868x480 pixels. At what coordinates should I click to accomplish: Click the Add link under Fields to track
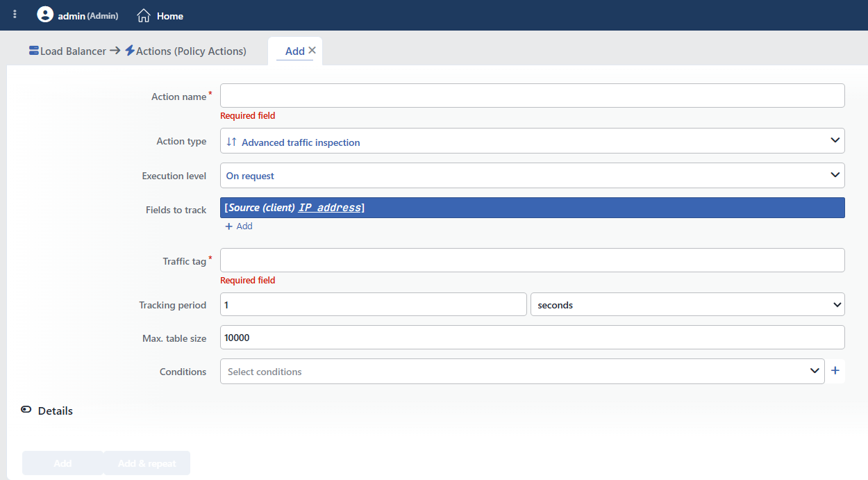(x=239, y=226)
